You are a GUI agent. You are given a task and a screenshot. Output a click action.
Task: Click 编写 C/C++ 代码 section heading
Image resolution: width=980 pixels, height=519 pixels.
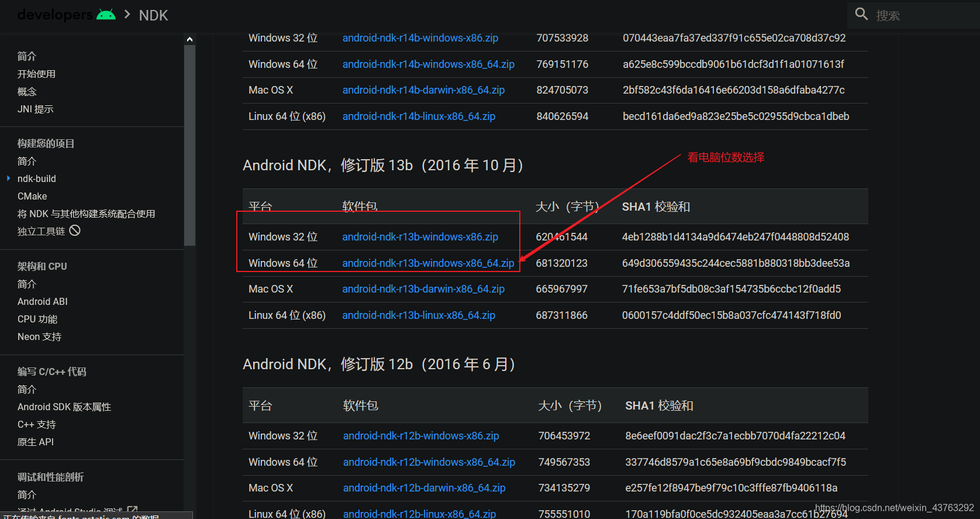(51, 372)
